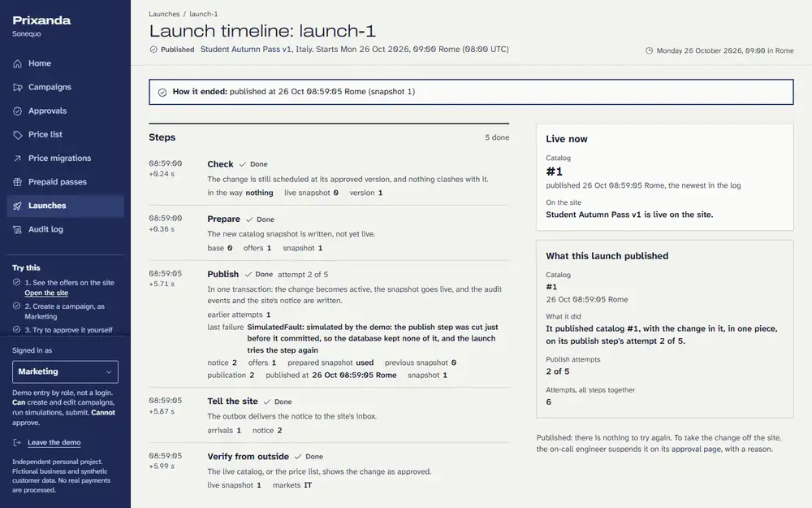Select Launches in the sidebar
This screenshot has height=508, width=812.
[65, 206]
